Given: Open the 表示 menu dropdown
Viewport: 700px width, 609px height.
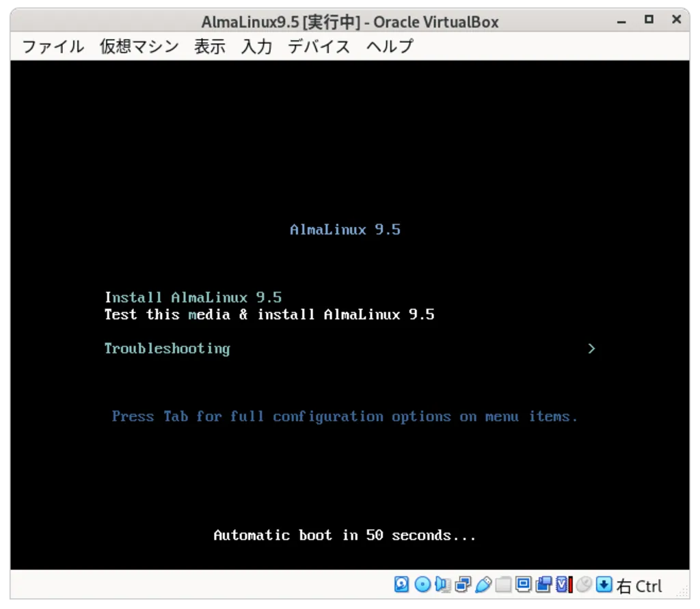Looking at the screenshot, I should (x=210, y=46).
